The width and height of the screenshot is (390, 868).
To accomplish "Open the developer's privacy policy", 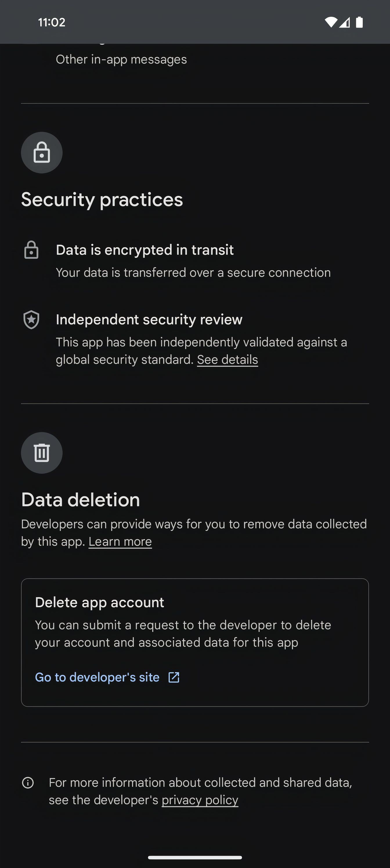I will click(200, 800).
